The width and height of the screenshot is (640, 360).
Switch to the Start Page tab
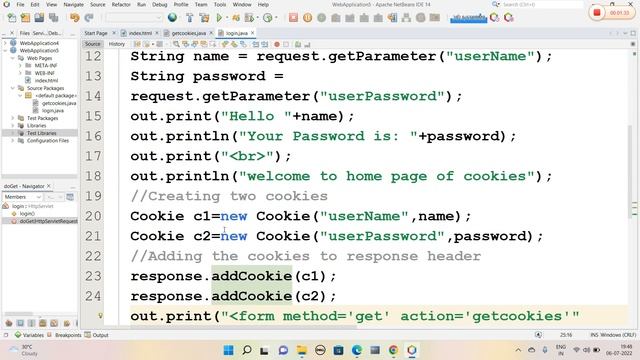point(96,33)
